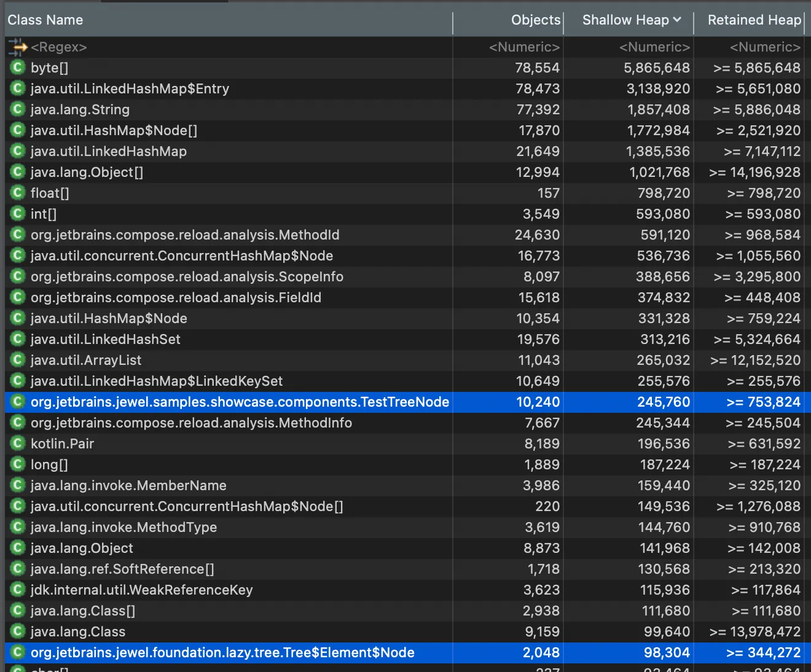
Task: Click retained heap value >= 12,152,520
Action: coord(755,360)
